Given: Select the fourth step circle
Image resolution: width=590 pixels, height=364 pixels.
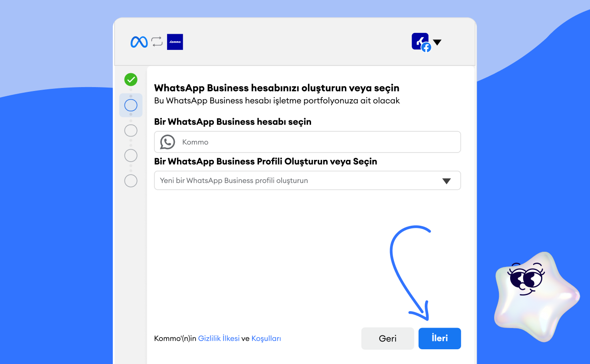Looking at the screenshot, I should pyautogui.click(x=131, y=156).
